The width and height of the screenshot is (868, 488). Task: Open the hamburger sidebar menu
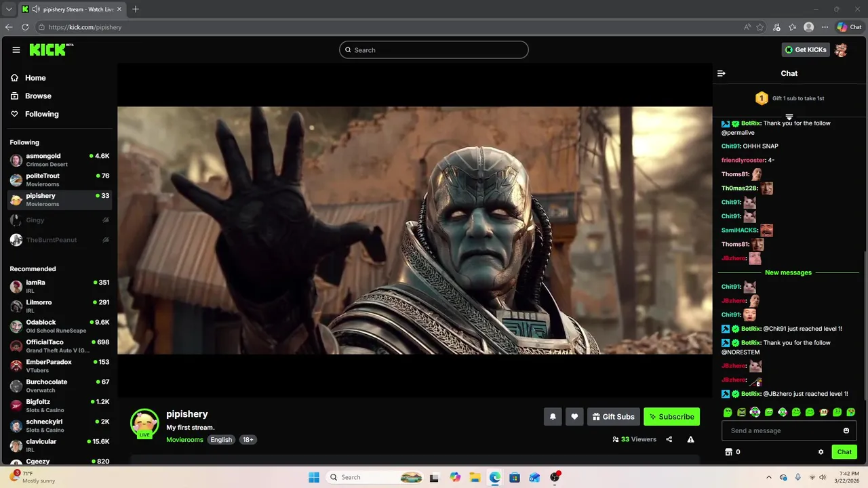pyautogui.click(x=16, y=49)
